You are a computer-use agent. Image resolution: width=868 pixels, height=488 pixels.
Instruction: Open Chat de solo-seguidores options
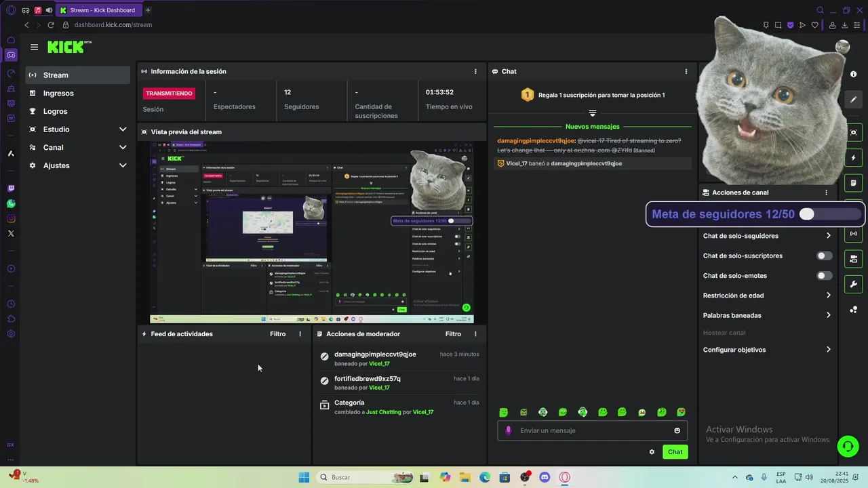[x=767, y=236]
